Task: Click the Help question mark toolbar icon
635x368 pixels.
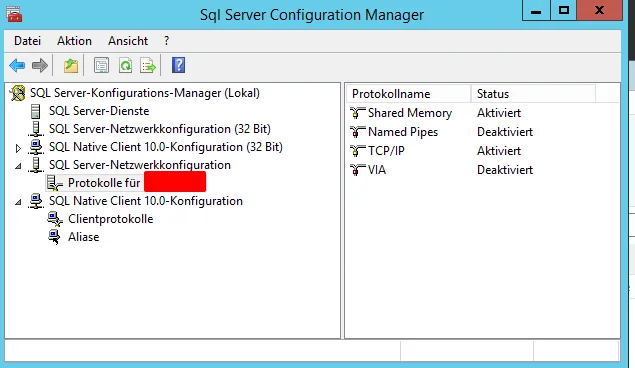Action: [179, 65]
